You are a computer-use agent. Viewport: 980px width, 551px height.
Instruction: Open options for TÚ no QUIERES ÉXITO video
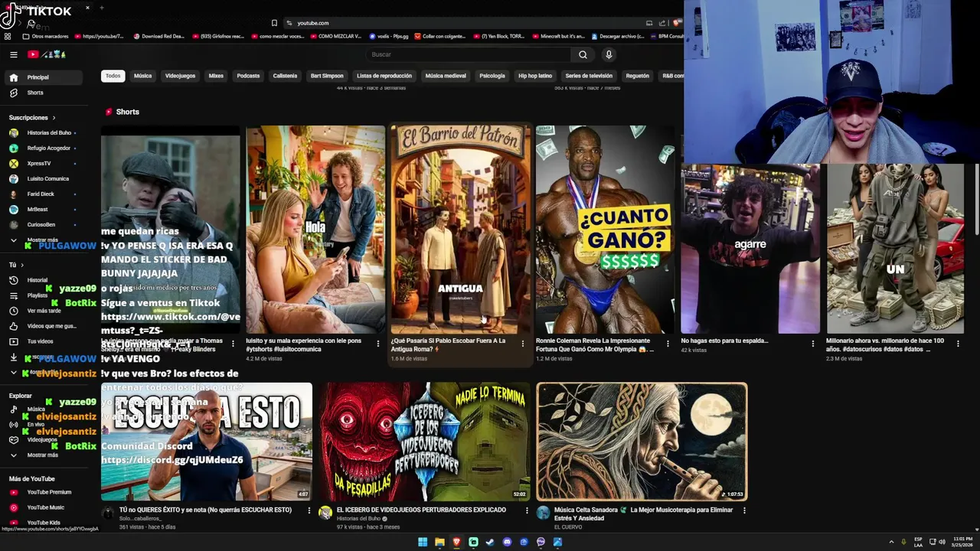(309, 510)
